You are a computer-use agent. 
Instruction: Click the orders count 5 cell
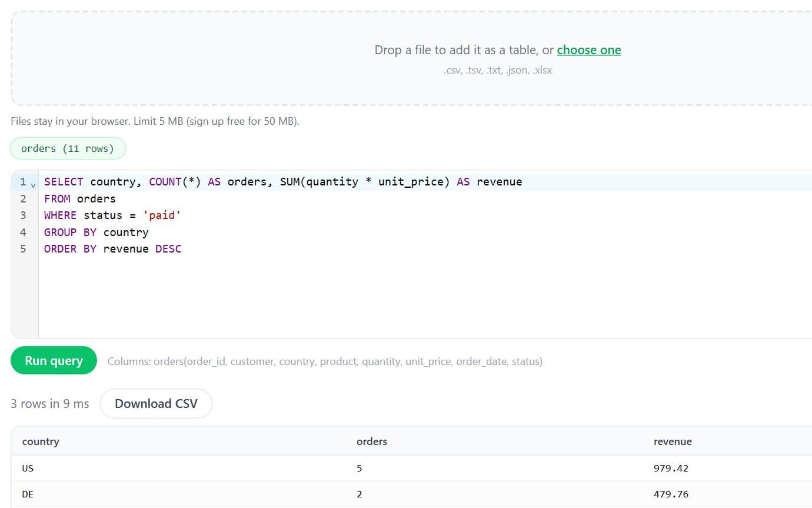coord(360,469)
